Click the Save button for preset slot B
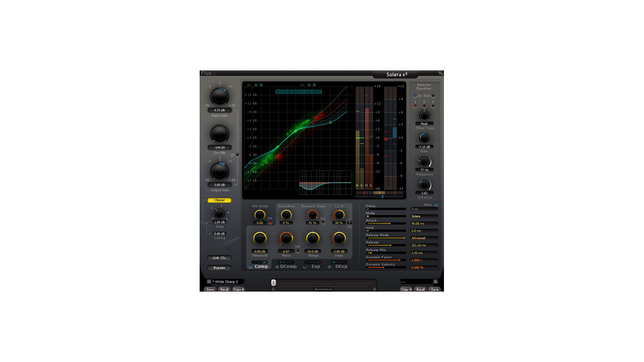This screenshot has width=644, height=362. click(435, 289)
